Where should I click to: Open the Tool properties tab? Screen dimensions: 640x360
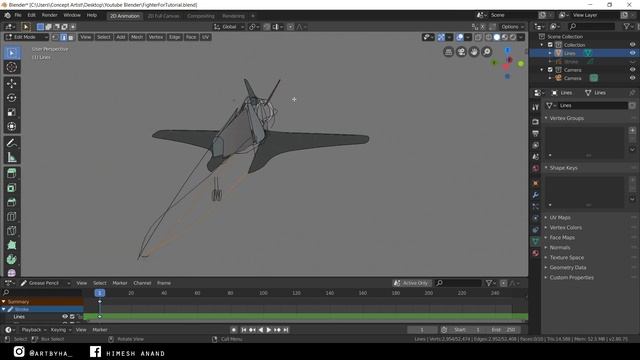tap(536, 107)
